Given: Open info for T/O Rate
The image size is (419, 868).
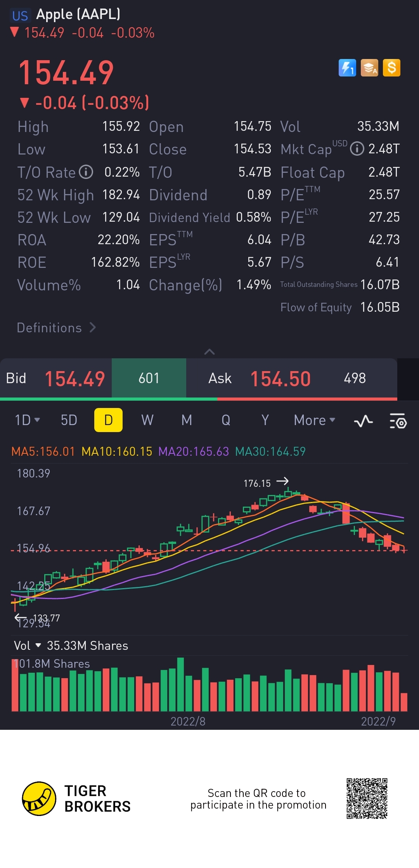Looking at the screenshot, I should click(86, 172).
